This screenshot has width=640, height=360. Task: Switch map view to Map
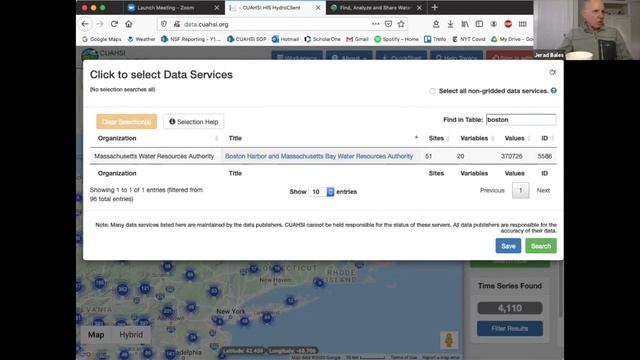[x=96, y=335]
